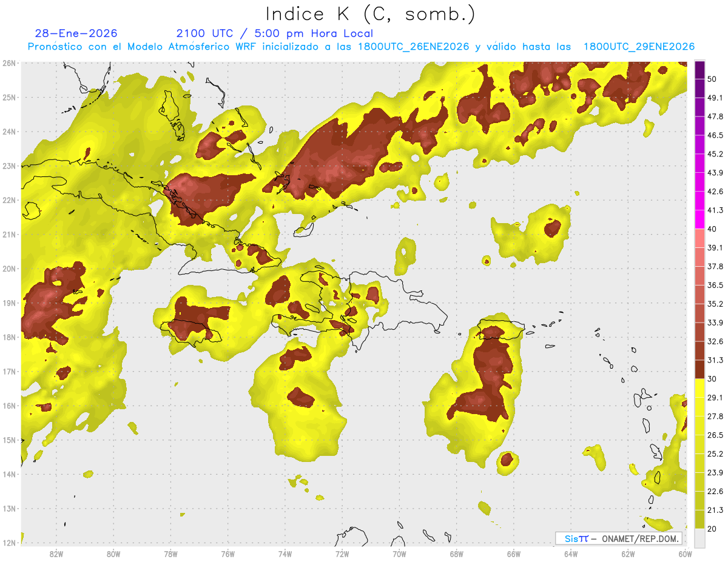Click the '20N' latitude label
Screen dimensions: 728x562
tap(9, 269)
